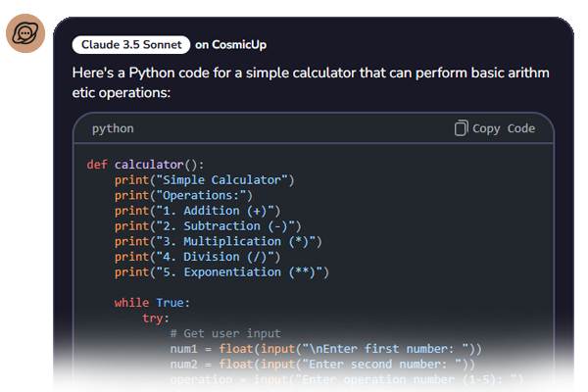The image size is (588, 392).
Task: Click the print "Simple Calculator" line
Action: [204, 179]
